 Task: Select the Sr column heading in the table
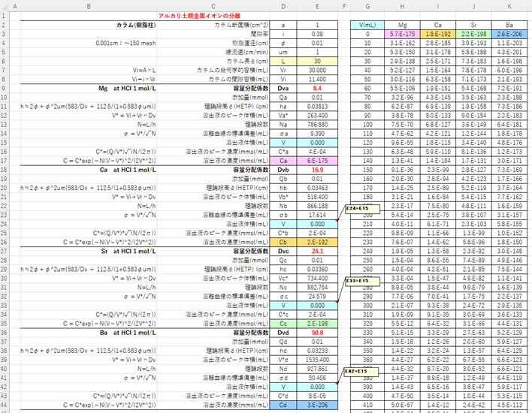[473, 25]
